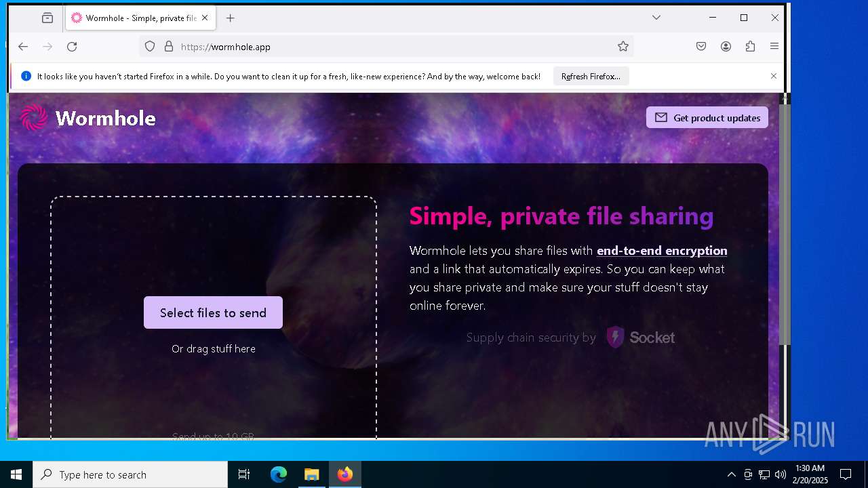Screen dimensions: 868x488
Task: Open the Windows Start menu
Action: [16, 474]
